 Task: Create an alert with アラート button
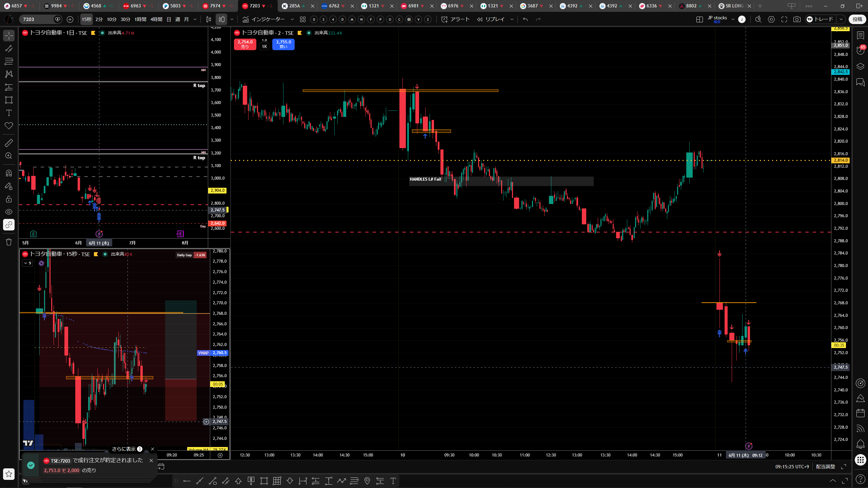[x=455, y=19]
